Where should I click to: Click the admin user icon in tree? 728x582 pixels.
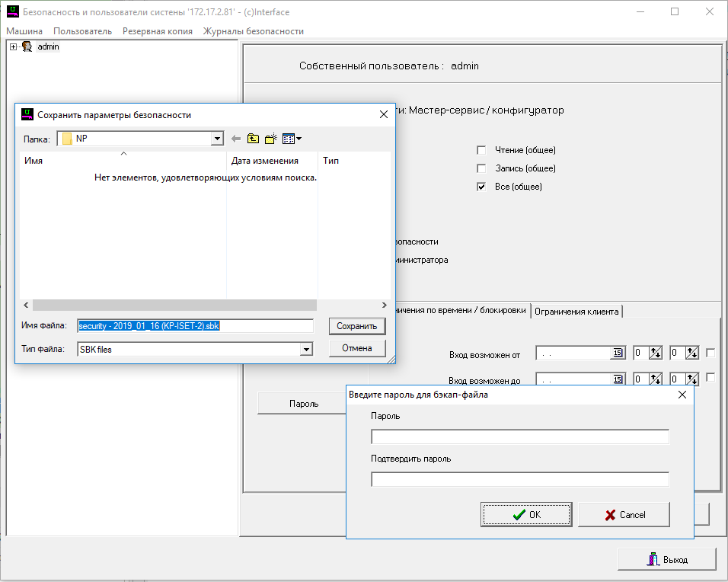coord(27,47)
